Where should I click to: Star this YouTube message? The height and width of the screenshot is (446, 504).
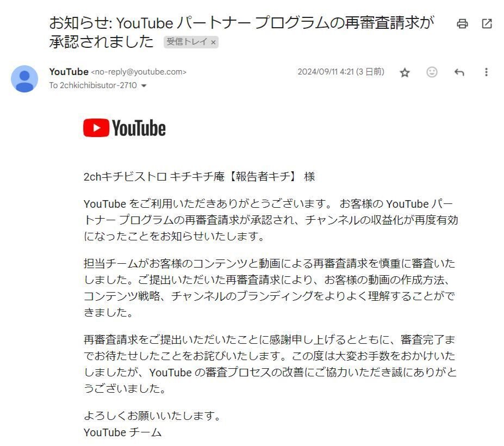(405, 72)
